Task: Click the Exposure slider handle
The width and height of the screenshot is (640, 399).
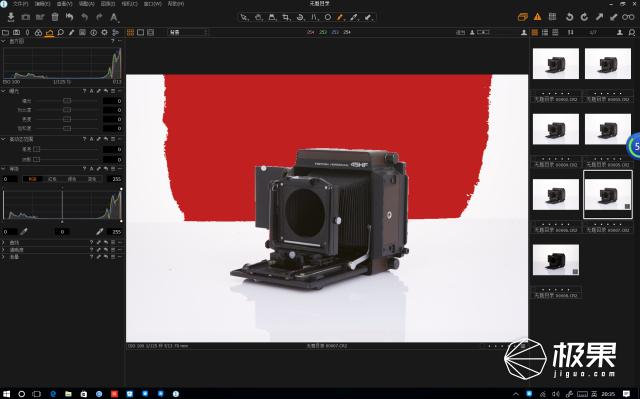Action: 67,100
